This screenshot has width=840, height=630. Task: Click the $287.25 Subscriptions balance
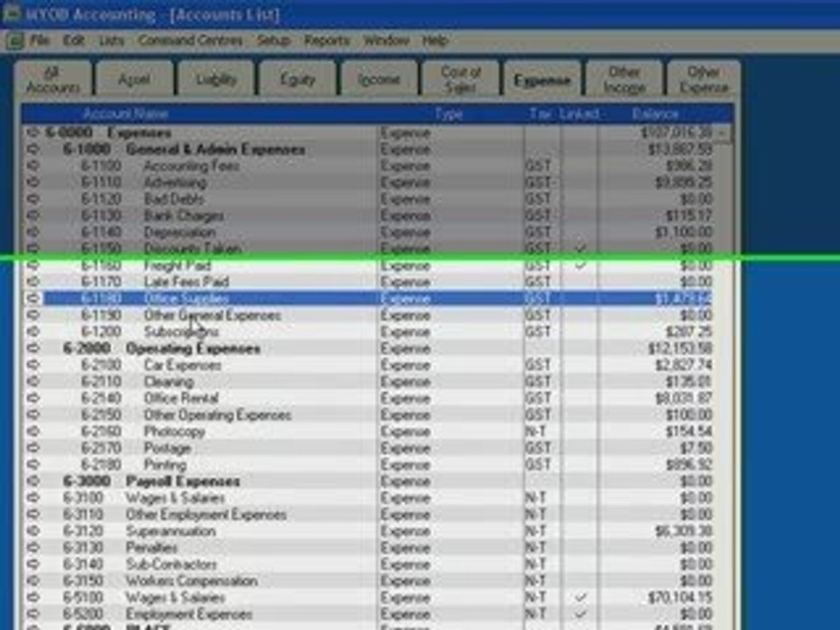coord(689,332)
